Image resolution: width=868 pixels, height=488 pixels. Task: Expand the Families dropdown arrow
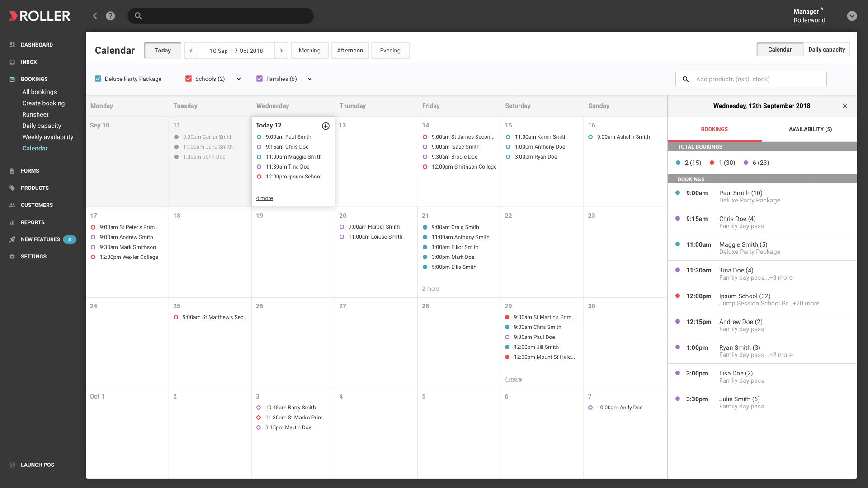click(310, 79)
